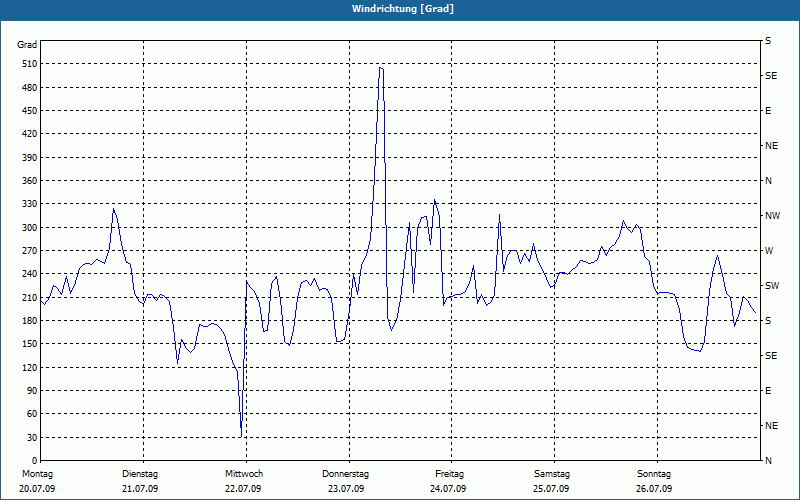800x500 pixels.
Task: Click the 'Freitag' day label
Action: (x=449, y=474)
